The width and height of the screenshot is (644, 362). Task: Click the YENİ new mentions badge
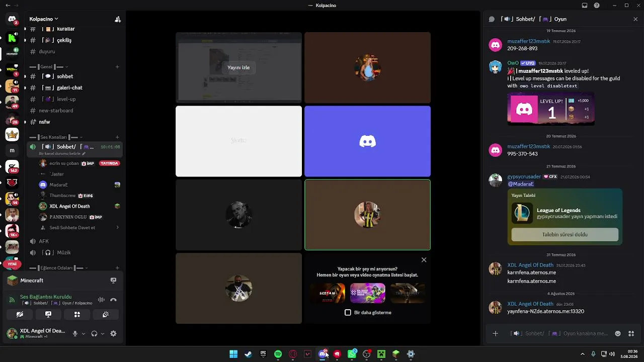(x=12, y=264)
